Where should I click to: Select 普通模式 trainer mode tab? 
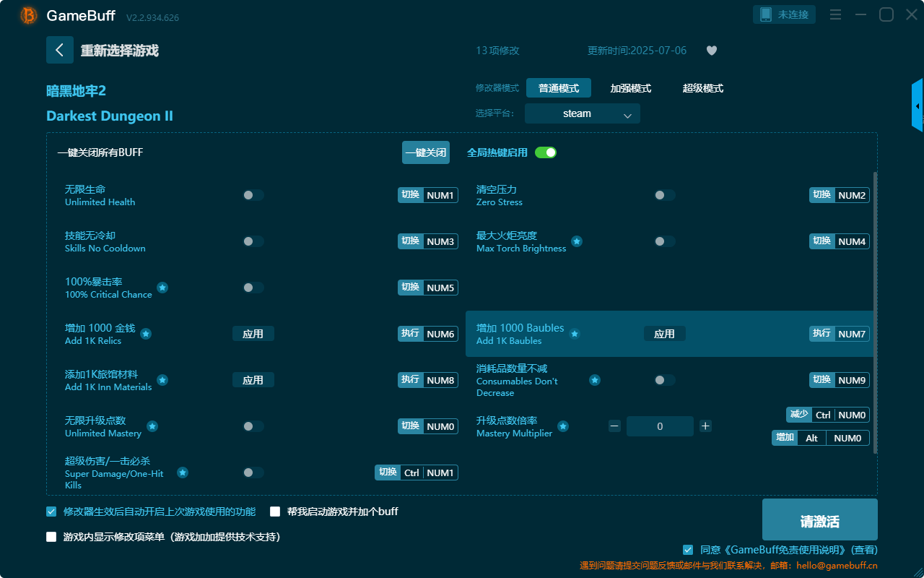559,88
